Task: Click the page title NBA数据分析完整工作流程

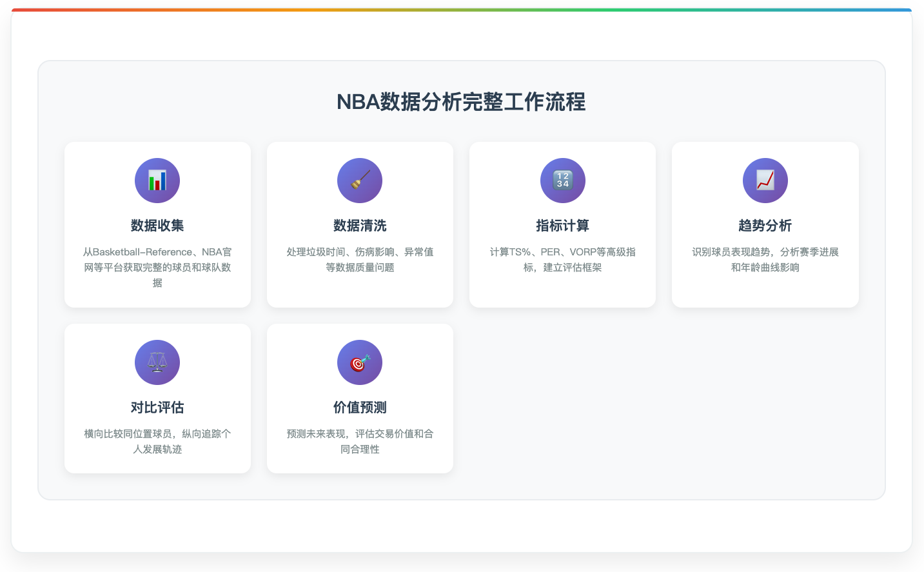Action: pyautogui.click(x=462, y=102)
